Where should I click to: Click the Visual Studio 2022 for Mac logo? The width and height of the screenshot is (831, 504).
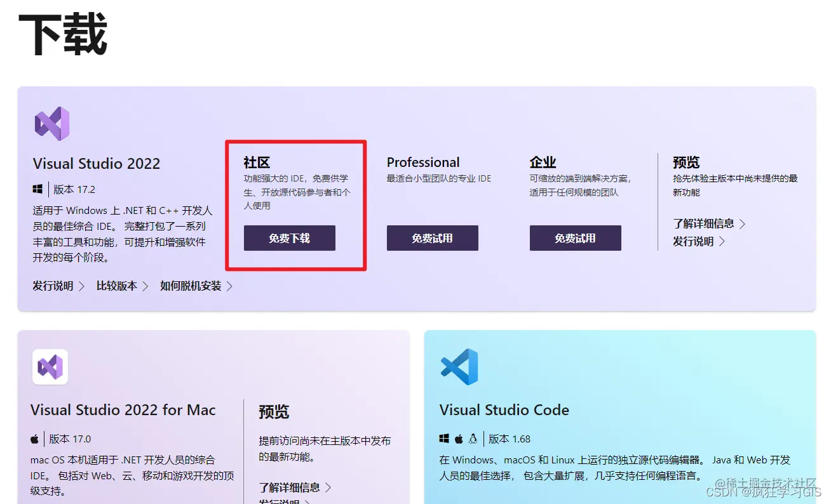(50, 367)
